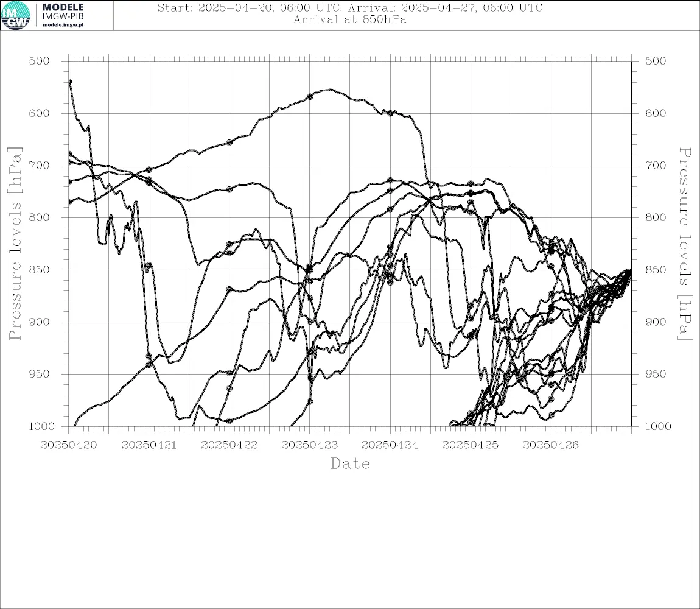Click the trajectory marker at 600 hPa on 20250424
The height and width of the screenshot is (609, 700).
click(390, 113)
